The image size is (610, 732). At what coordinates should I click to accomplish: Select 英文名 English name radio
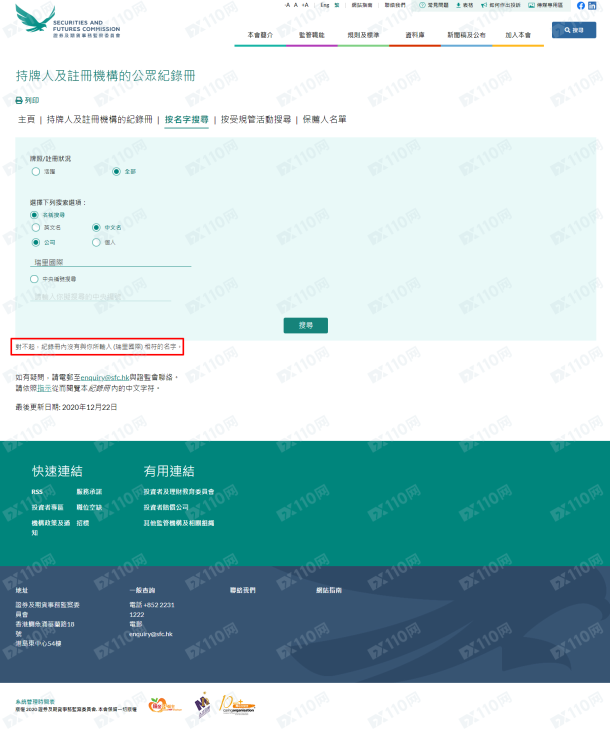[x=35, y=227]
